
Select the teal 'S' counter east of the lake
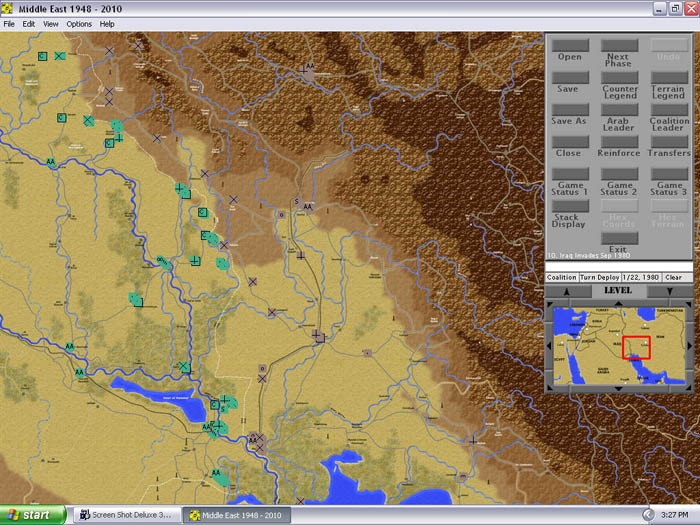[x=222, y=409]
